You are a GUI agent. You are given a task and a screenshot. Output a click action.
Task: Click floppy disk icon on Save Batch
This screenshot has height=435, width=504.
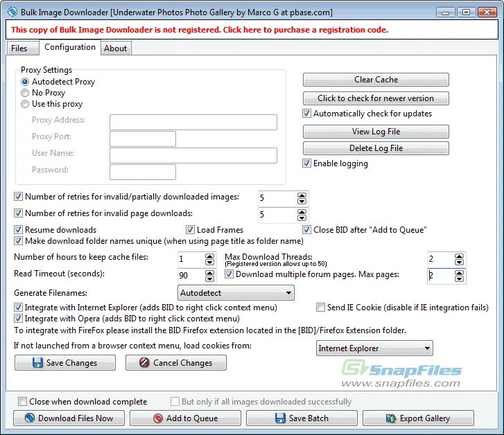tap(280, 418)
